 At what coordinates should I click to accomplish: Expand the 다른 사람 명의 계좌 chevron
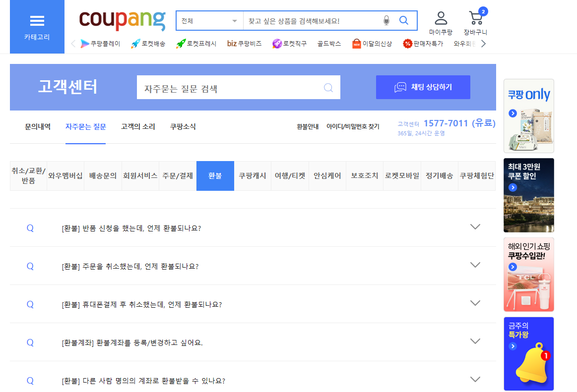(475, 380)
